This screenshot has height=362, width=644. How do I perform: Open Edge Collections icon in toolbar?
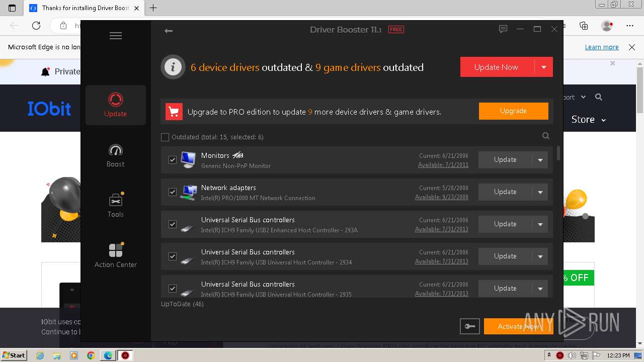click(x=584, y=26)
